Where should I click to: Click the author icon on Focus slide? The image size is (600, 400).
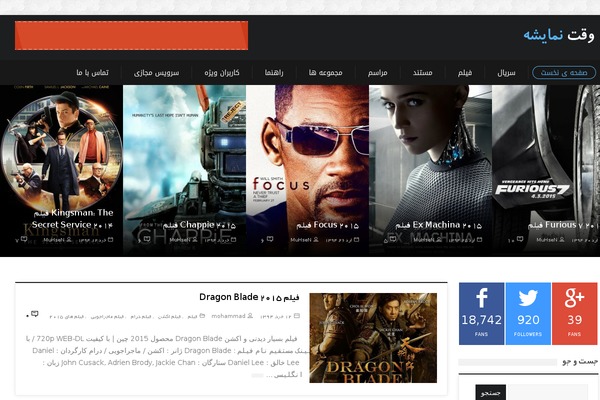pyautogui.click(x=316, y=240)
